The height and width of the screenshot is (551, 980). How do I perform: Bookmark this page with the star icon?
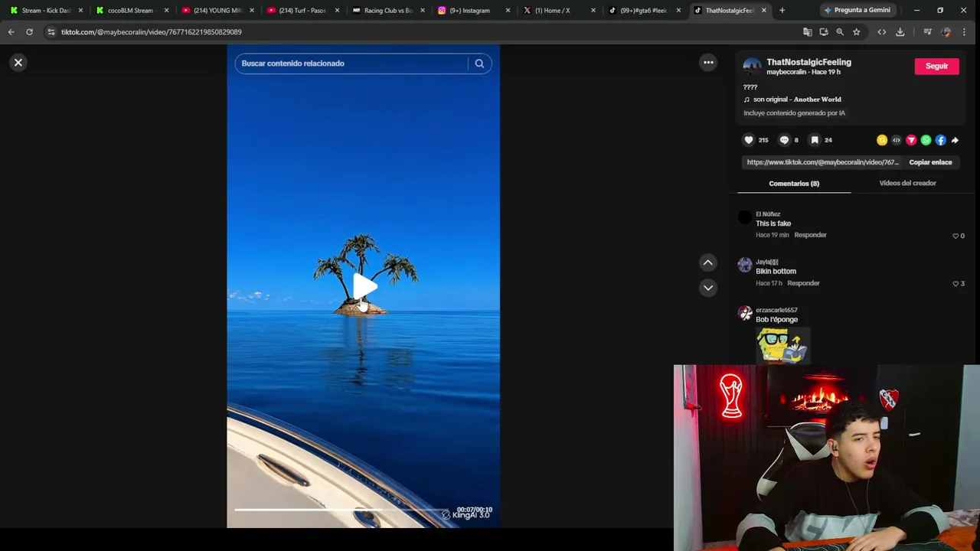pyautogui.click(x=856, y=32)
